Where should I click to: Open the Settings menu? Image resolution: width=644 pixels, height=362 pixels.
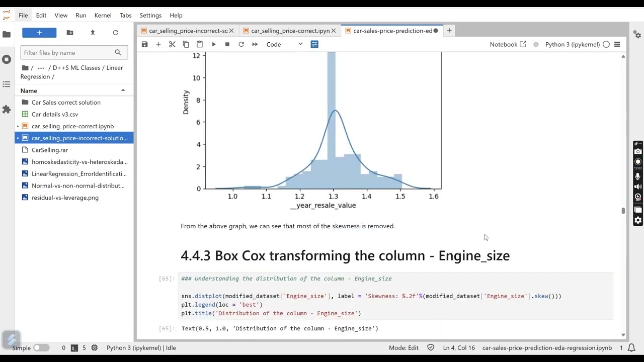tap(150, 15)
